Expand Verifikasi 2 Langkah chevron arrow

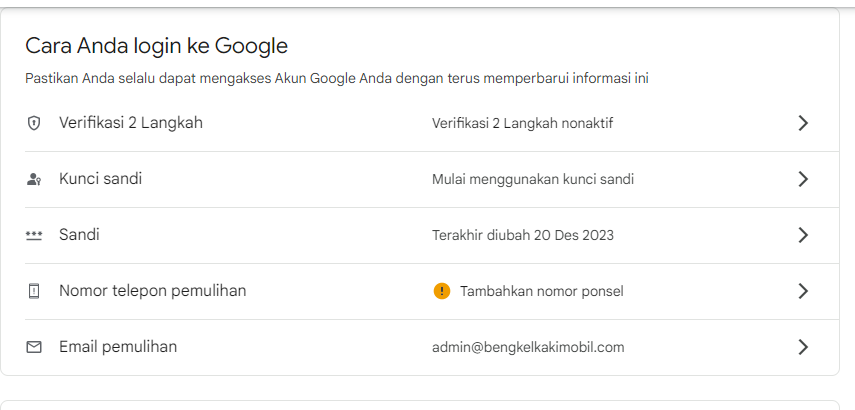(802, 123)
